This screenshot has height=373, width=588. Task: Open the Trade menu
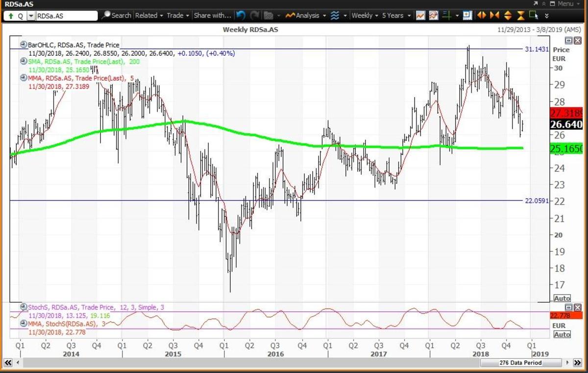177,16
